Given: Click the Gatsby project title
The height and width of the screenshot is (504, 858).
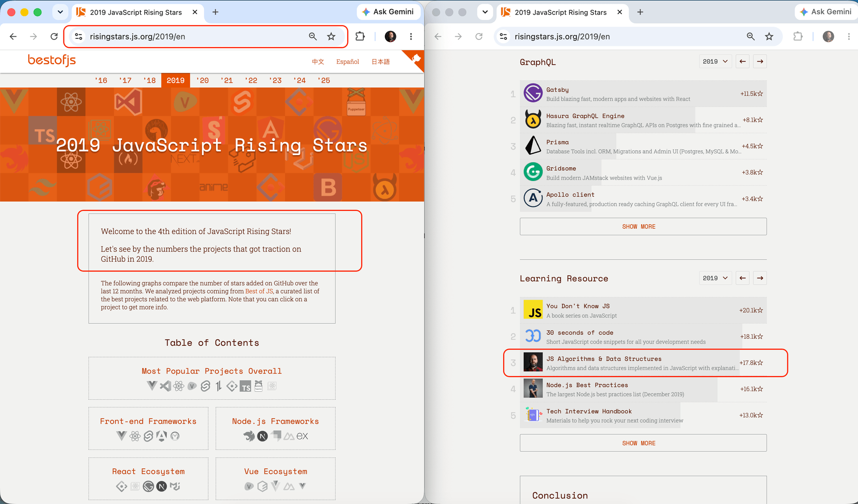Looking at the screenshot, I should click(557, 90).
